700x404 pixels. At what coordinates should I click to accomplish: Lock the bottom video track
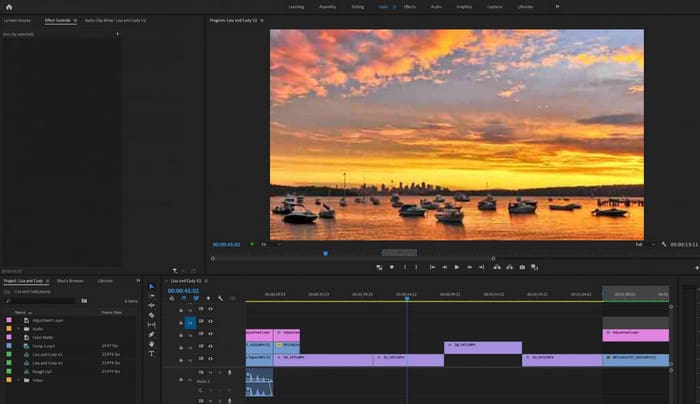(x=181, y=360)
